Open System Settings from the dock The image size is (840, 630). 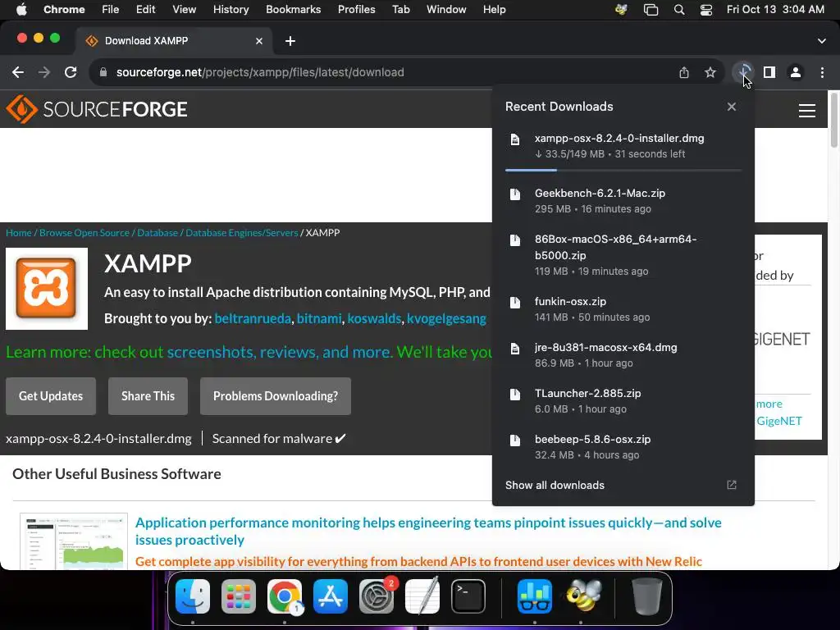(376, 596)
